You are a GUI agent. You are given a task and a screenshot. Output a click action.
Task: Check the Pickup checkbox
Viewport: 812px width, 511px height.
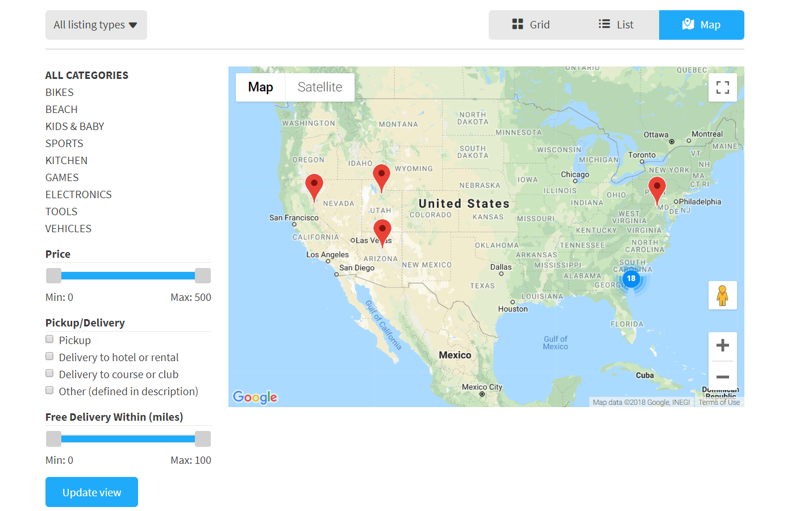coord(49,340)
